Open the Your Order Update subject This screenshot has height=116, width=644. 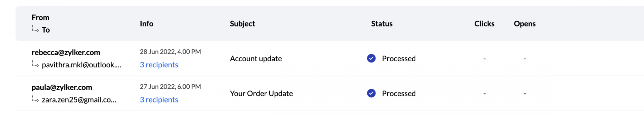(x=261, y=93)
